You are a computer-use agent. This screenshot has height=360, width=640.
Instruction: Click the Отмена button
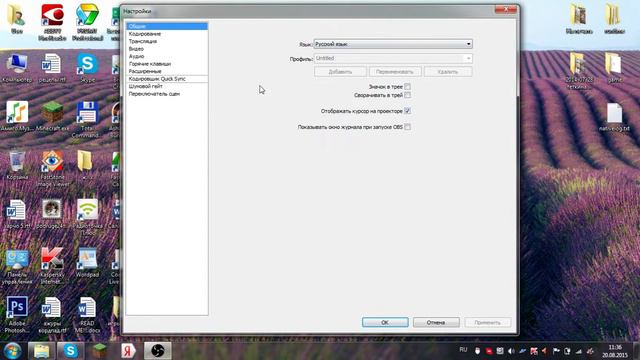[x=436, y=322]
